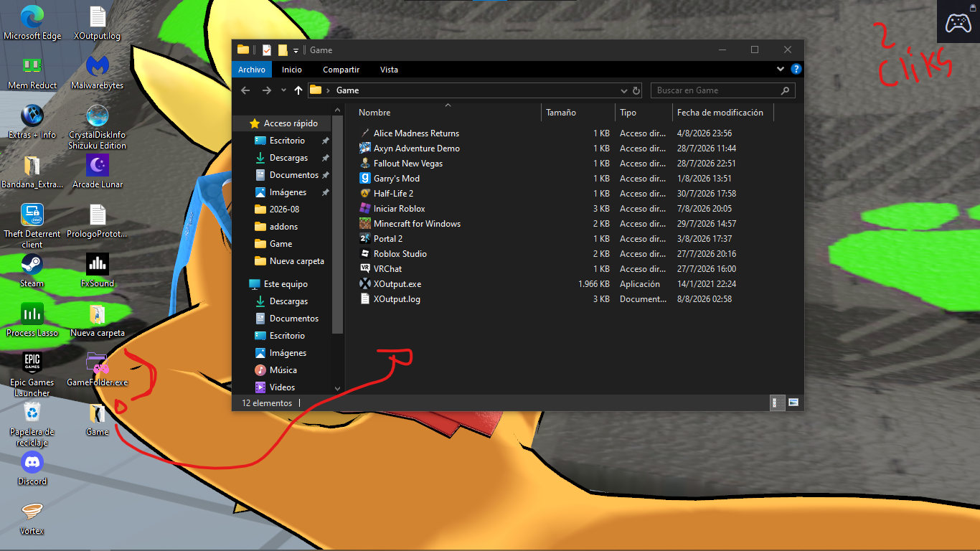Screen dimensions: 980x551
Task: Select the Mem Reduct desktop icon
Action: pyautogui.click(x=32, y=72)
